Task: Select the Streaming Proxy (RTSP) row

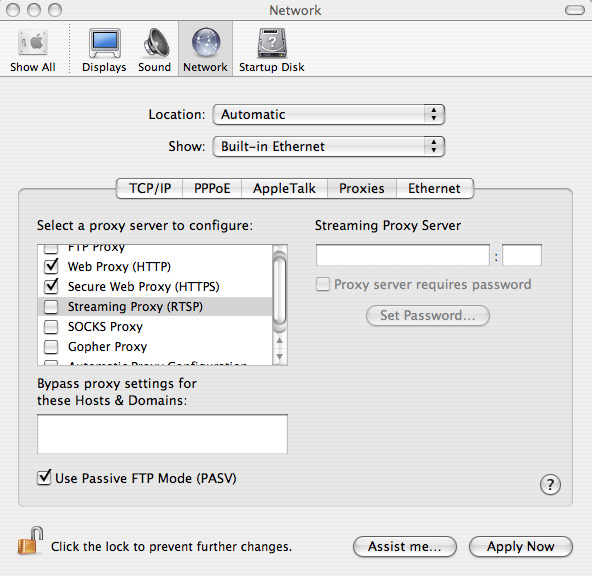Action: 155,306
